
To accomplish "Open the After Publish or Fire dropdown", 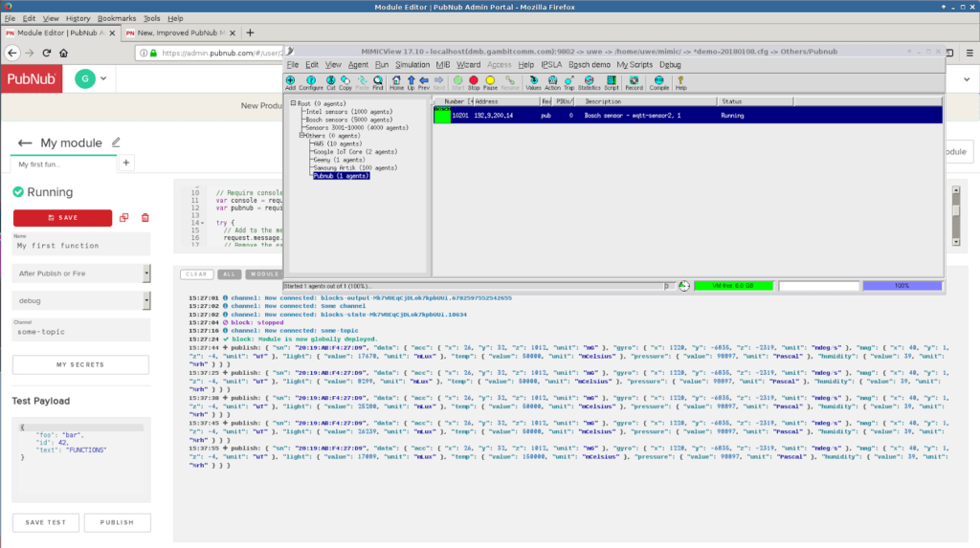I will pos(81,274).
